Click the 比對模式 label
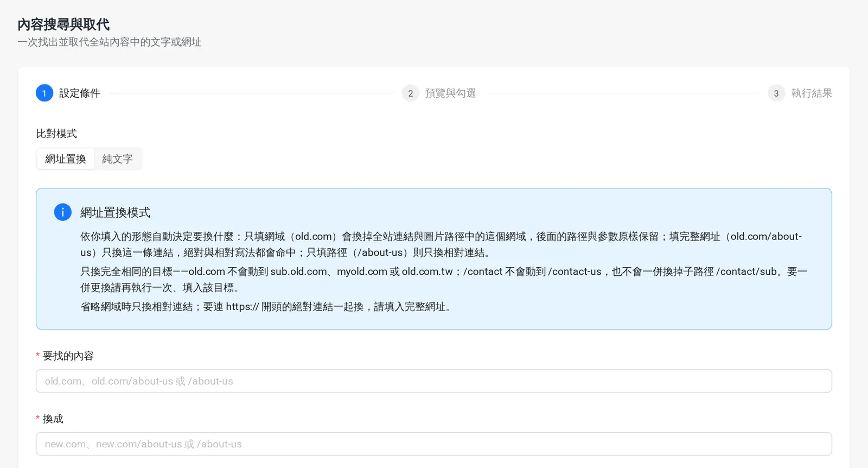The image size is (868, 468). 56,134
